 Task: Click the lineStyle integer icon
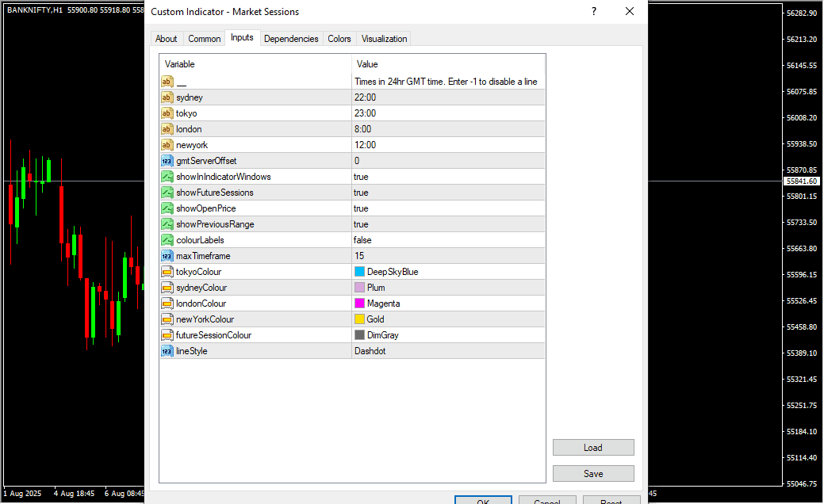tap(167, 351)
